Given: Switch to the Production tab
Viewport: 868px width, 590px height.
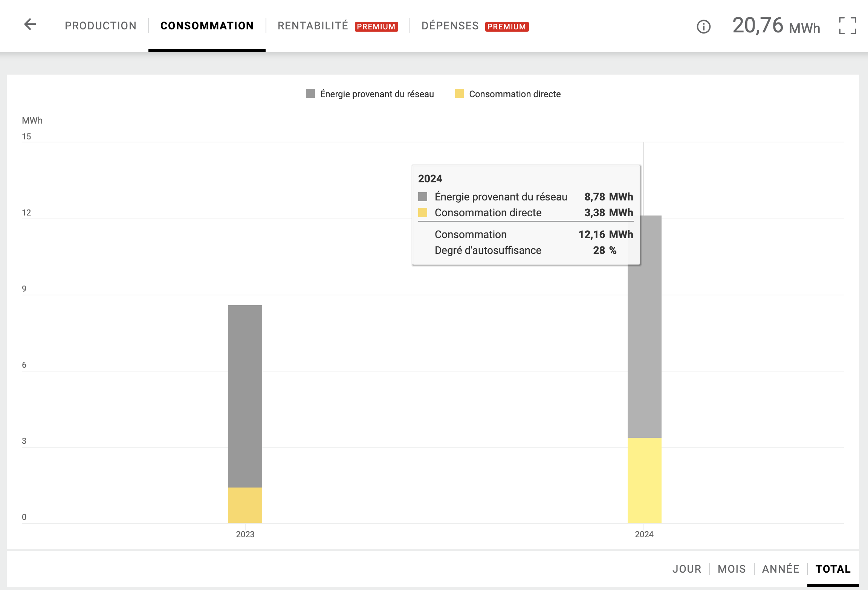Looking at the screenshot, I should 101,26.
